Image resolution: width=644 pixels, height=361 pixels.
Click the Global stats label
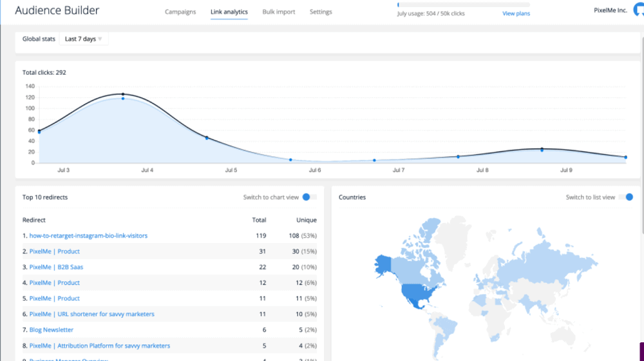(39, 39)
